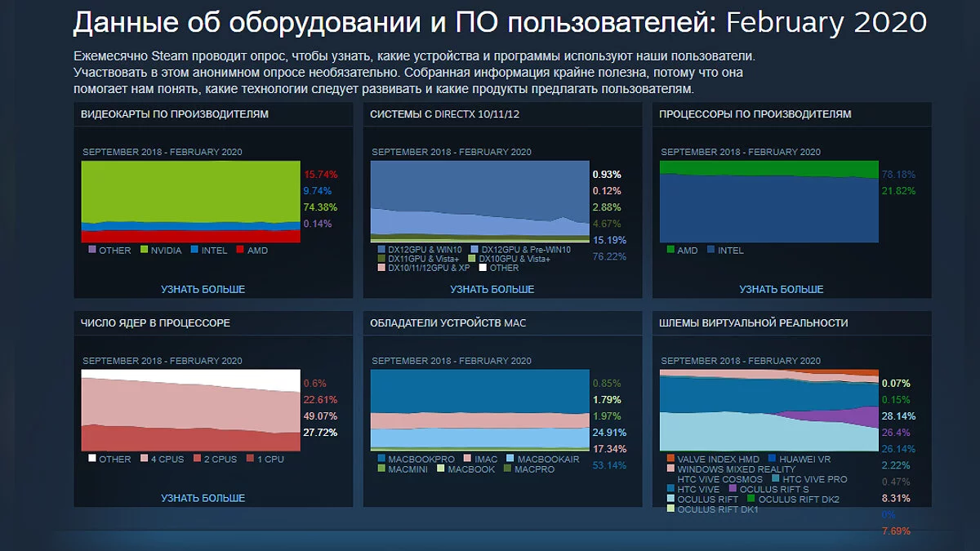Image resolution: width=980 pixels, height=551 pixels.
Task: Click the DirectX systems area chart
Action: click(480, 202)
